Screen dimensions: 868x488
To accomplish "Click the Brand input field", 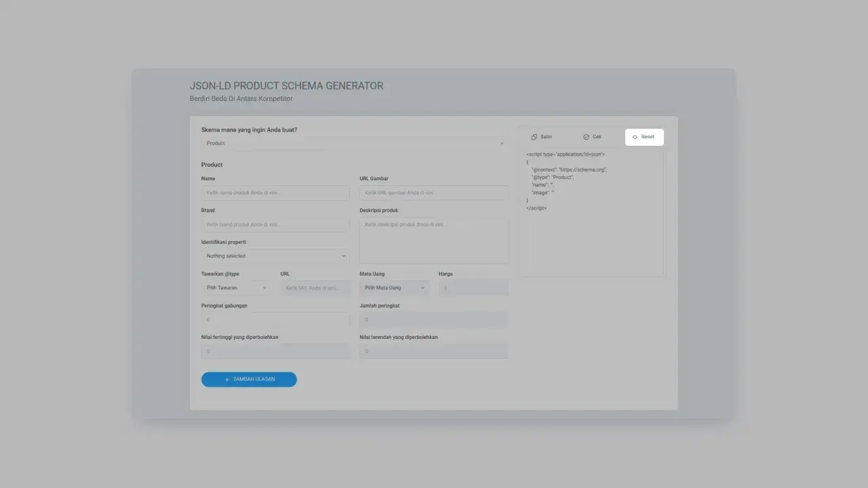I will 275,224.
